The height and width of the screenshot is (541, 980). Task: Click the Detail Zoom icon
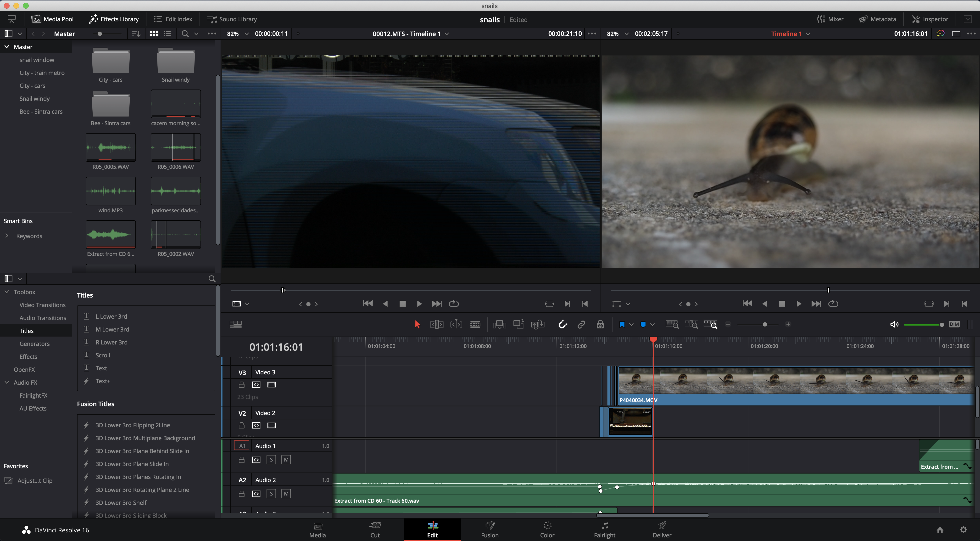tap(691, 324)
